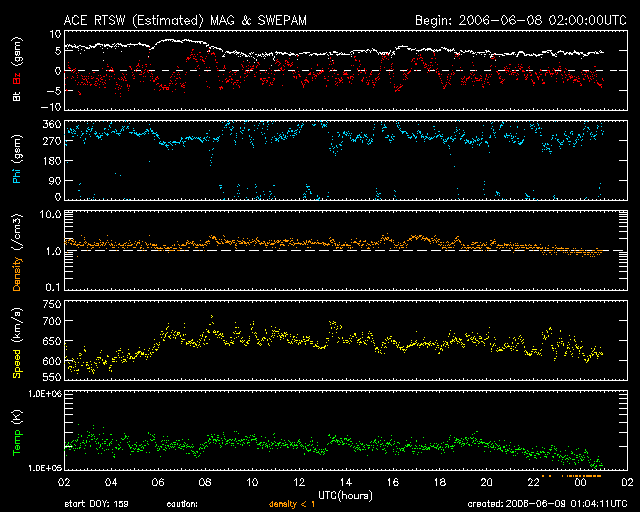Click the 00 hour tick on time axis

click(581, 482)
